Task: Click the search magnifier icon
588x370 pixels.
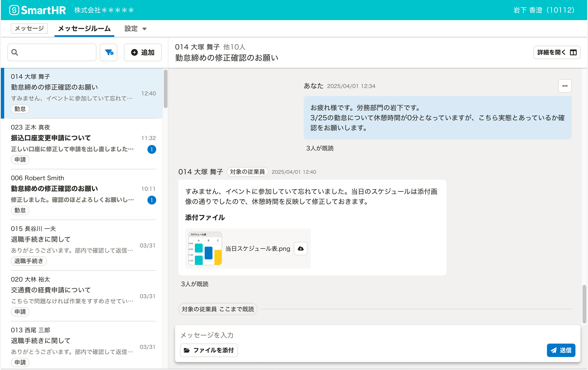Action: coord(15,52)
